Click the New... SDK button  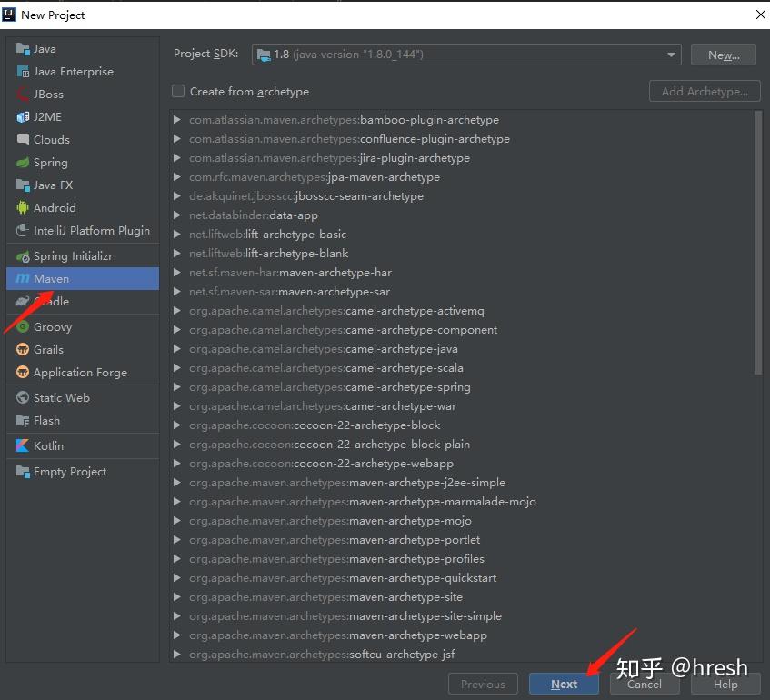[x=724, y=55]
